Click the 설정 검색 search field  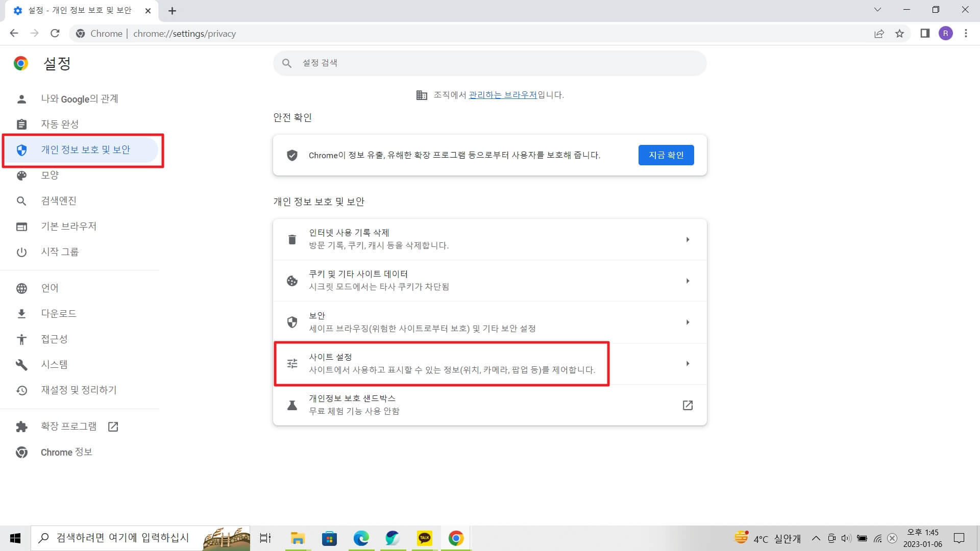[489, 63]
